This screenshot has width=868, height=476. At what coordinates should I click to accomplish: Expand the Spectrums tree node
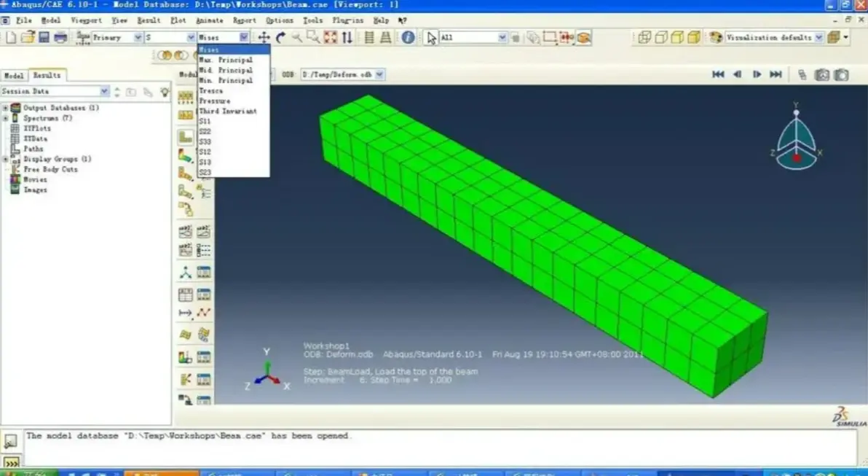click(6, 118)
